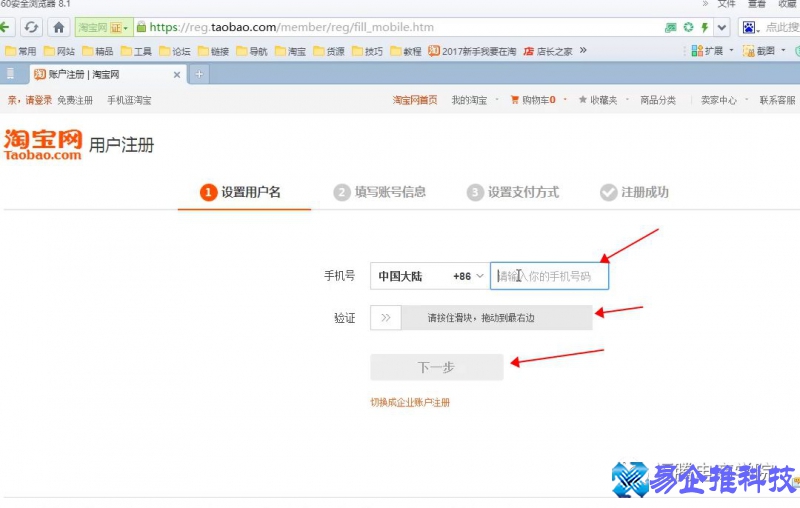This screenshot has width=800, height=508.
Task: Open the 店长之家 bookmark
Action: [548, 51]
